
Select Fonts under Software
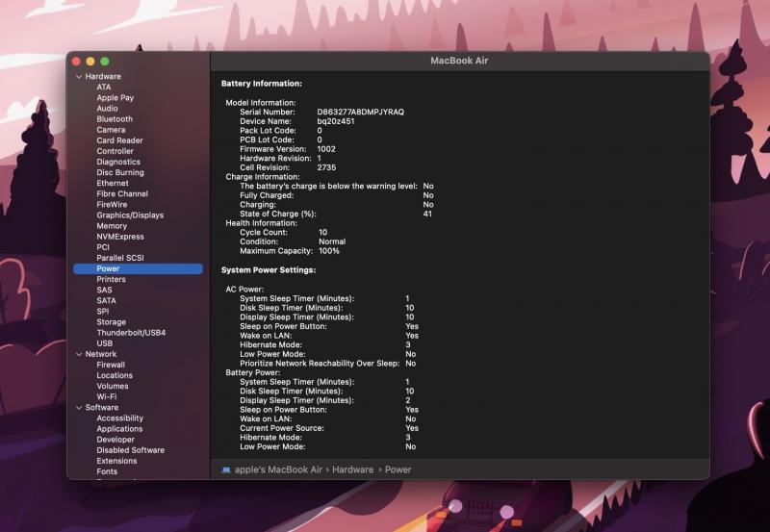click(x=107, y=472)
